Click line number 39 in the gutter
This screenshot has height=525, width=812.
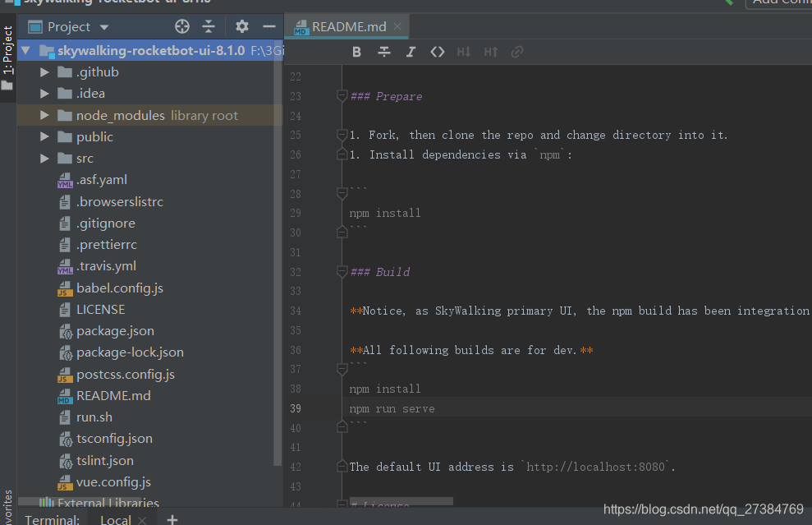[296, 408]
